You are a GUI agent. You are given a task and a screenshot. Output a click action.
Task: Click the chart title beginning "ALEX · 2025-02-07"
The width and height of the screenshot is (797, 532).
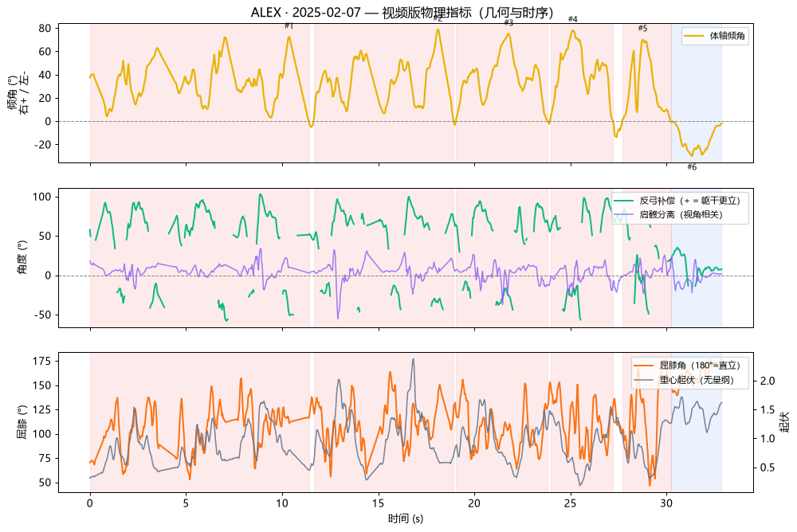[x=402, y=12]
